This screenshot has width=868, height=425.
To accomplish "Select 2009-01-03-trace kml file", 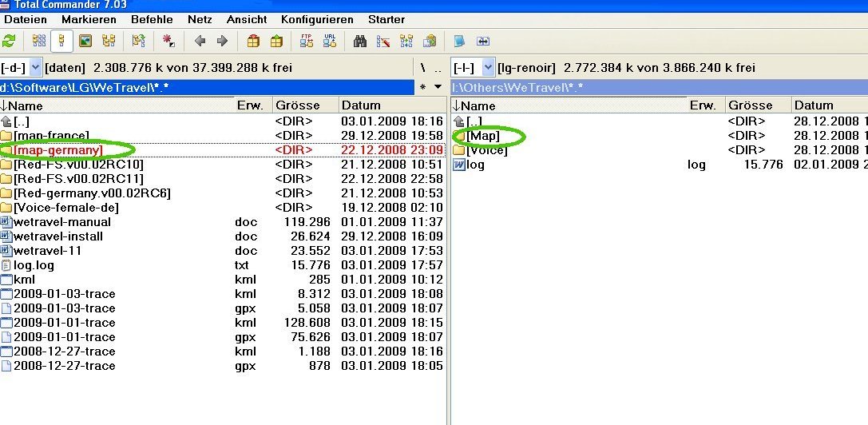I will point(223,294).
